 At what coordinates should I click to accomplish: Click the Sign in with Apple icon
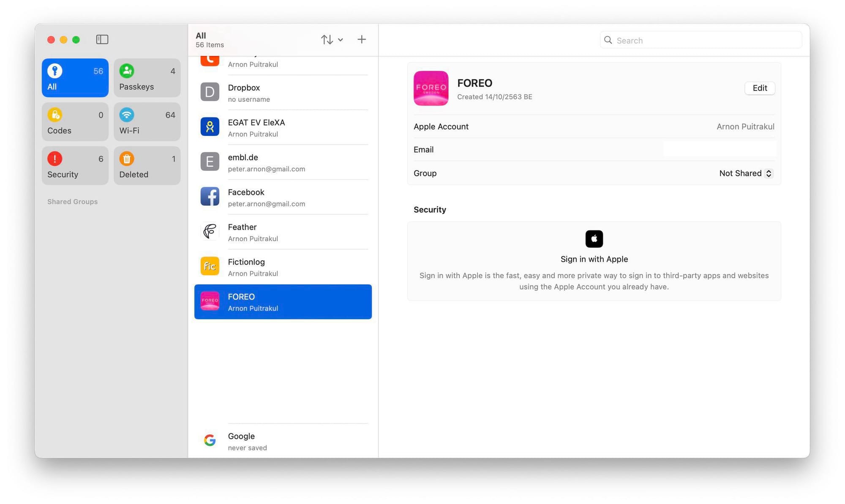[x=594, y=238]
